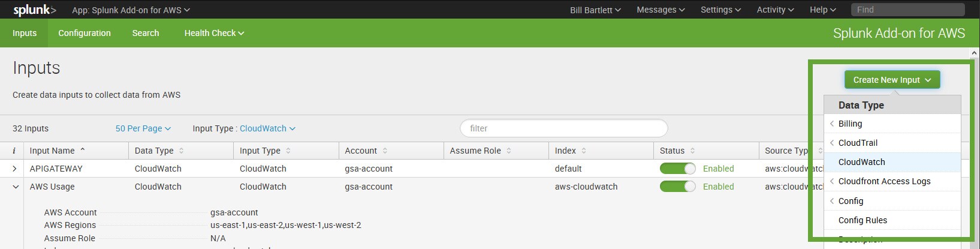Click the AWS Usage input name

tap(52, 187)
